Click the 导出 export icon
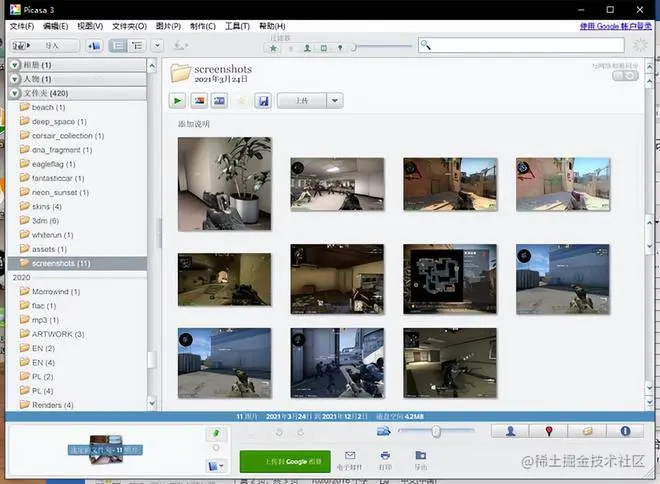 coord(420,455)
